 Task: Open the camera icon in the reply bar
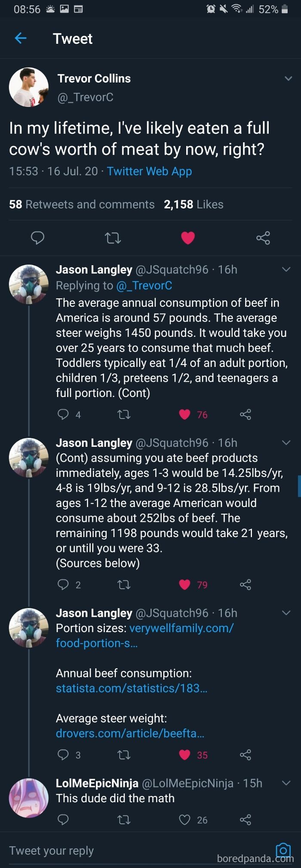[x=283, y=850]
